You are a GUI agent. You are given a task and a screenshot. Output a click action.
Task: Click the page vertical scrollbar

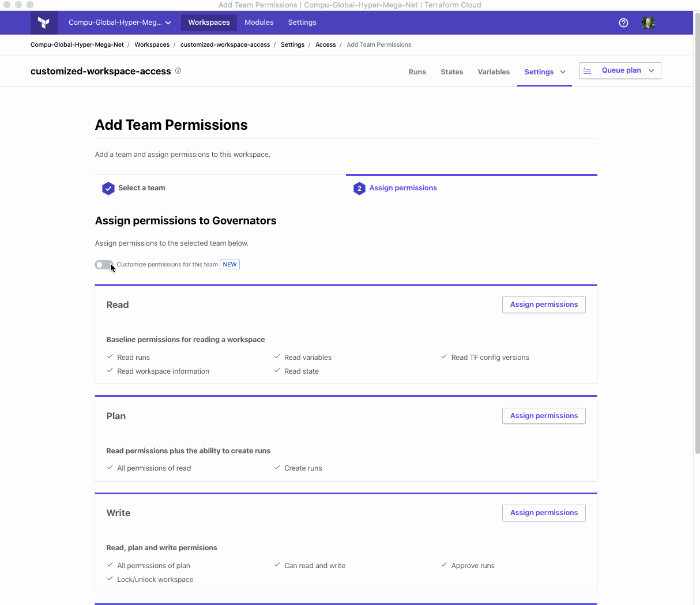tap(697, 231)
